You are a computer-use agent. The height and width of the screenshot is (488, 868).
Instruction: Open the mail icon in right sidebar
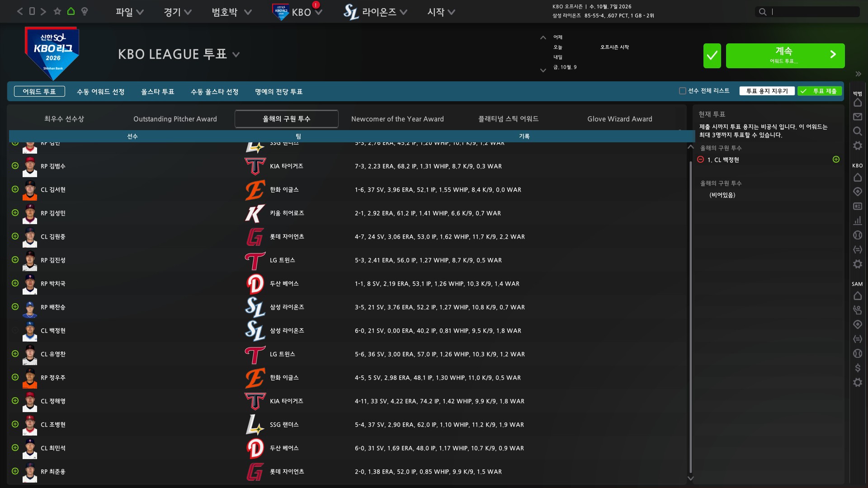857,117
